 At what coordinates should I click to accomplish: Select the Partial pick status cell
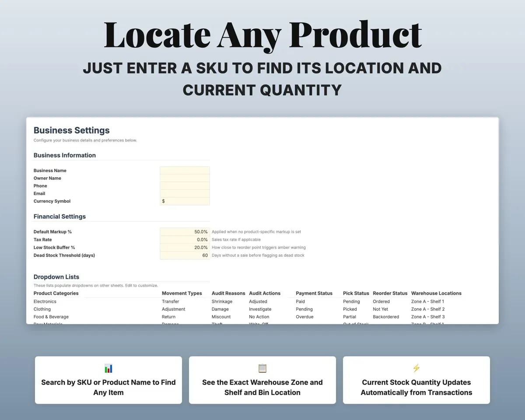pyautogui.click(x=350, y=317)
